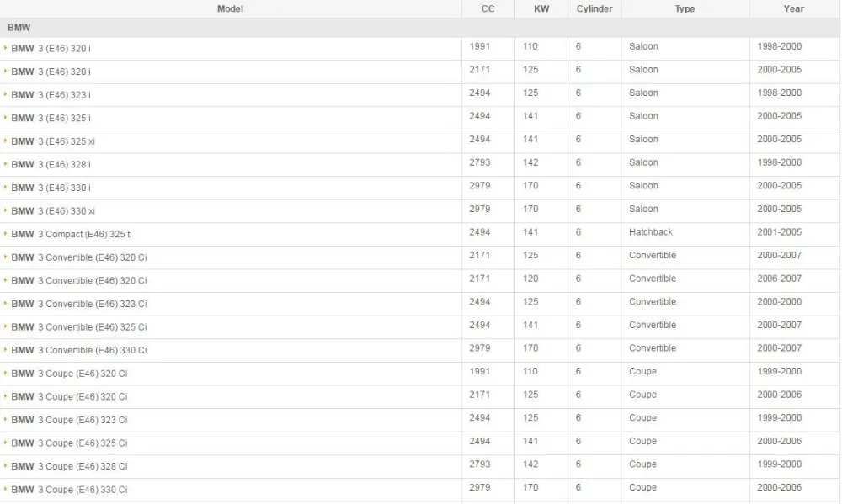
Task: Sort by the CC column header
Action: point(488,8)
